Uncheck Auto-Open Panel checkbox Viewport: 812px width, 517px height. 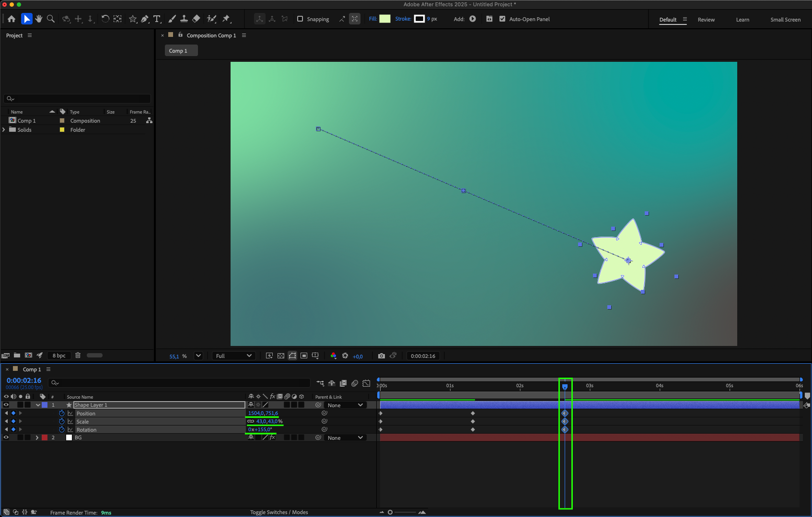pos(502,19)
